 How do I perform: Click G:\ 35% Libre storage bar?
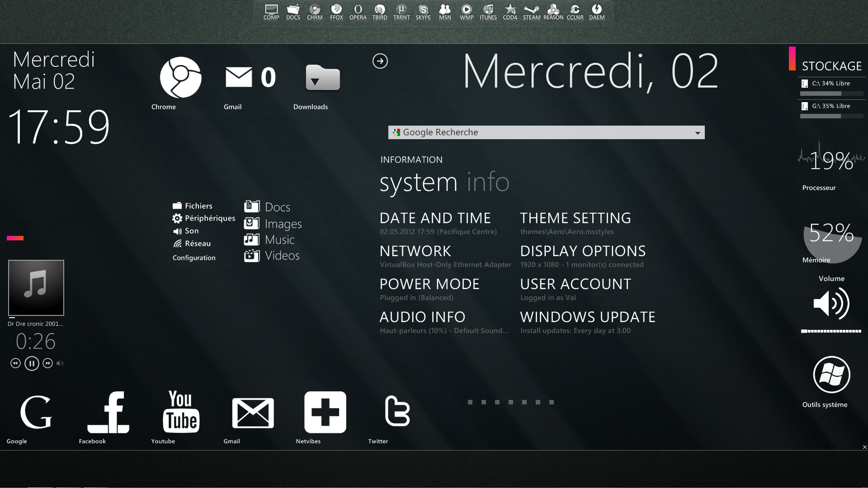831,116
